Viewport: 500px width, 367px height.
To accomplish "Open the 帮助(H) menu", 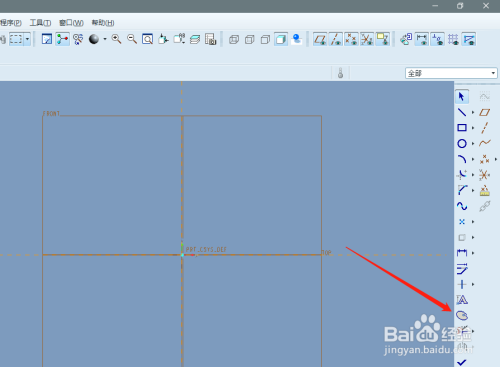I will pos(103,23).
